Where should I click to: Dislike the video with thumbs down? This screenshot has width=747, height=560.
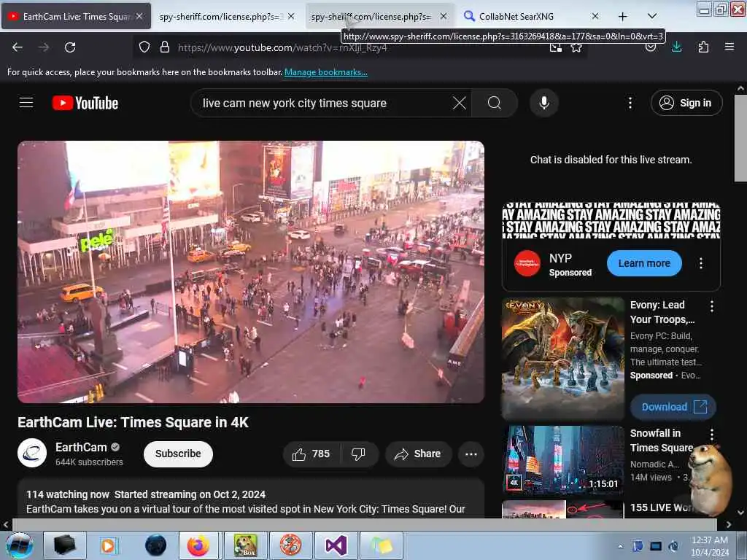click(x=359, y=454)
